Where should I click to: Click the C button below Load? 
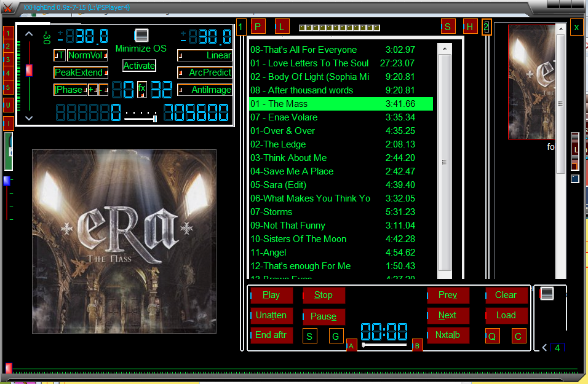[x=518, y=336]
